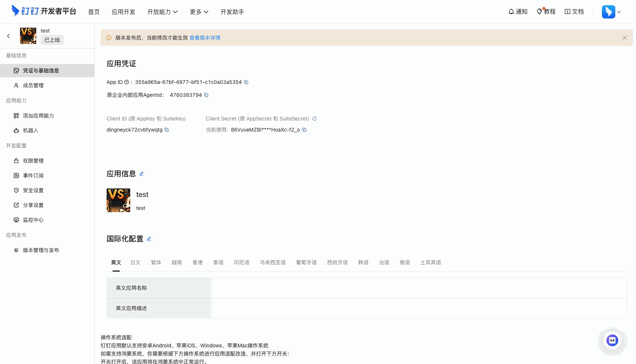Viewport: 636px width, 364px height.
Task: Select the 西班牙语 language tab
Action: coord(337,262)
